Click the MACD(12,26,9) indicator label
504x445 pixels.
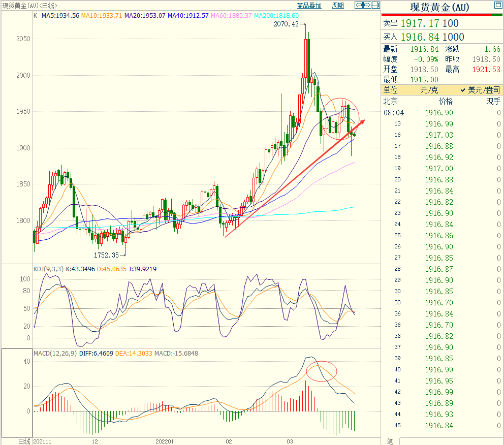click(55, 353)
